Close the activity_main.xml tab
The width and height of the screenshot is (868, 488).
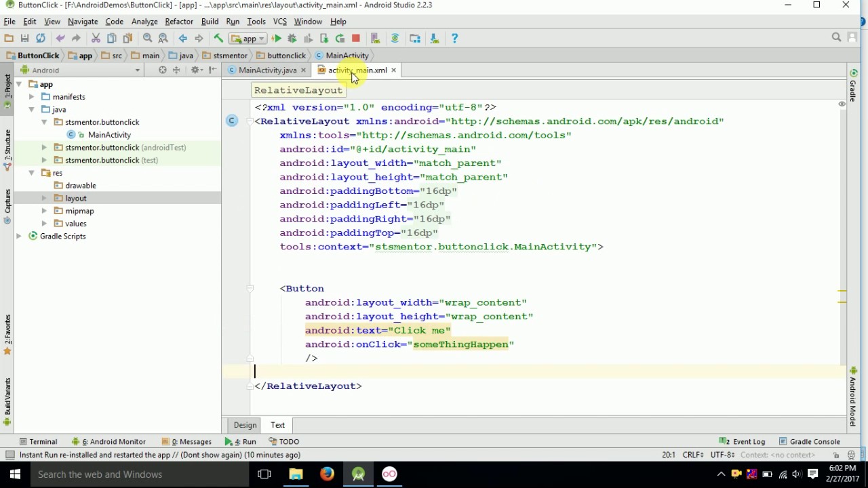(x=393, y=70)
